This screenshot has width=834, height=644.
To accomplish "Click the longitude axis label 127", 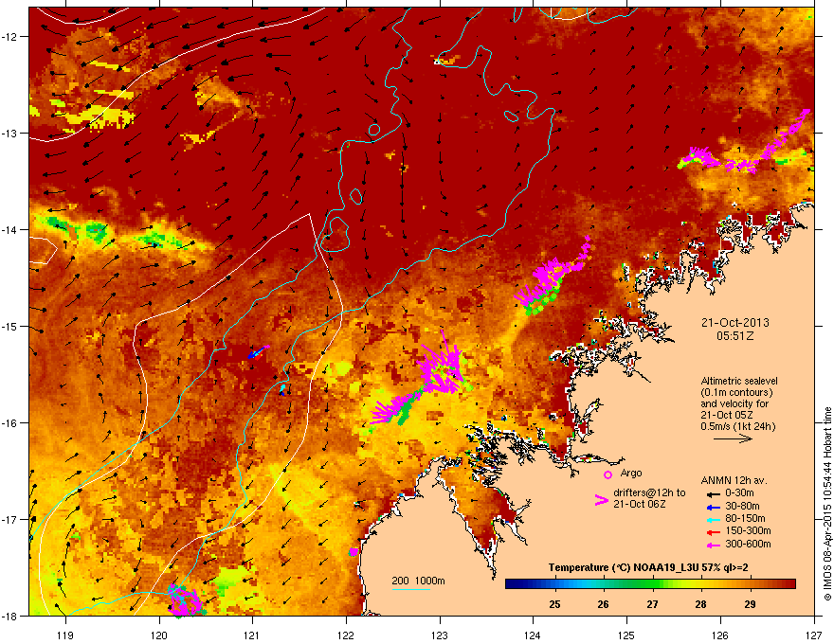I will (814, 635).
